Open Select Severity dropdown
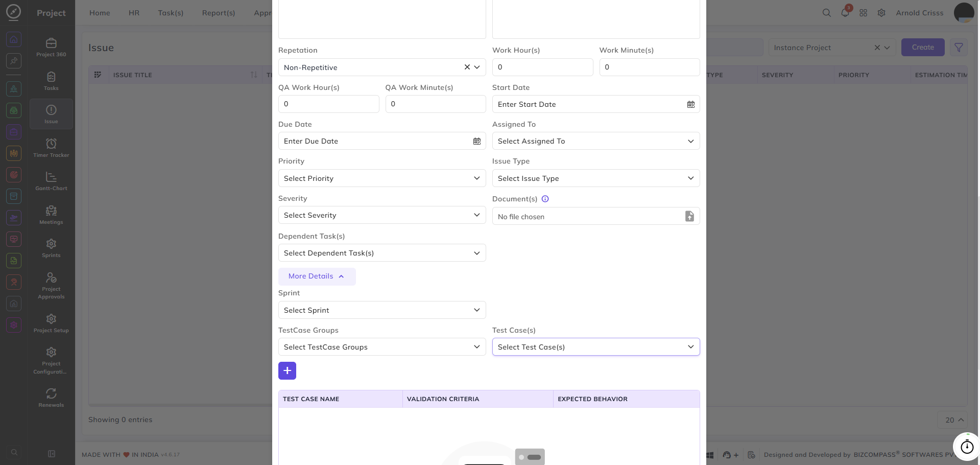The image size is (980, 465). (x=382, y=215)
